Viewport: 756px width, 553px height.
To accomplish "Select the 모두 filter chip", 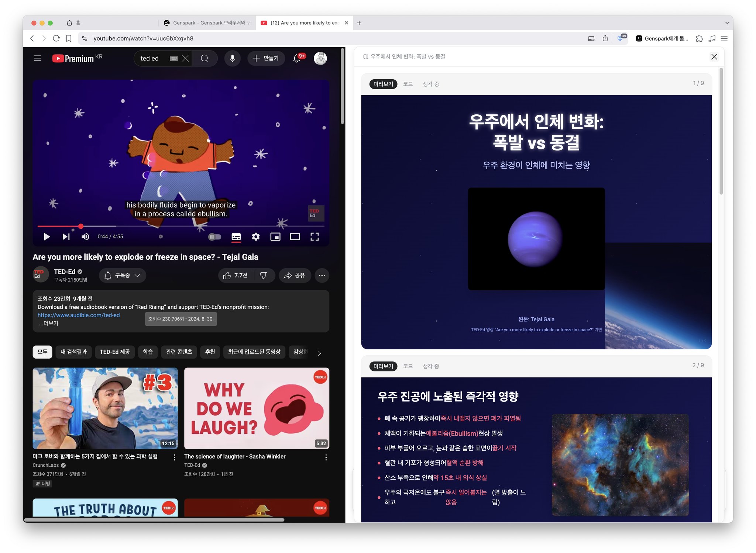I will coord(42,352).
